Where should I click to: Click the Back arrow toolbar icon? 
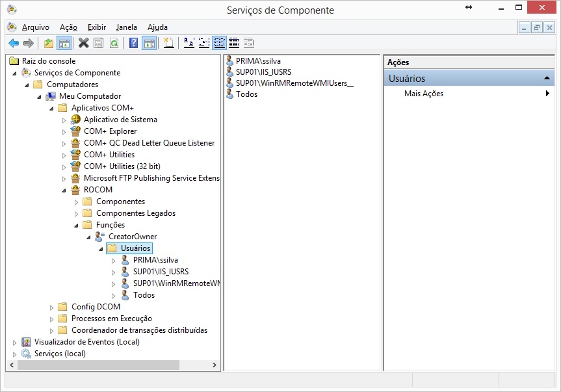point(14,44)
